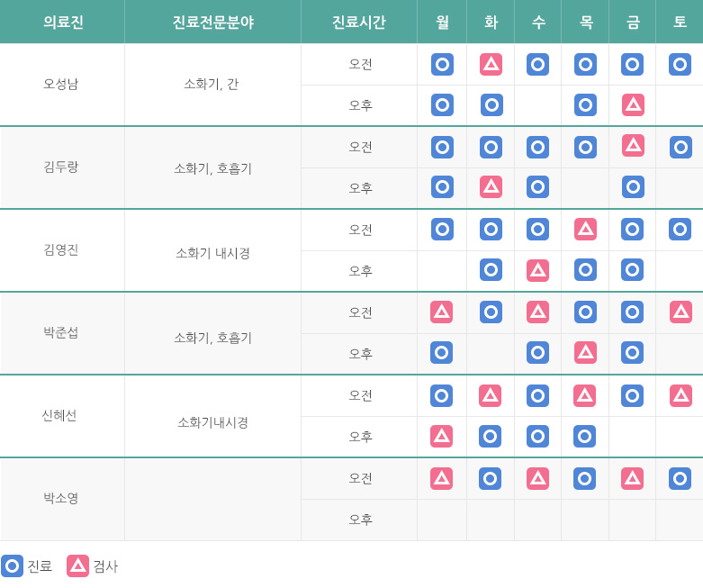
Task: Select 박준섭's Thursday afternoon 검사 icon
Action: 585,353
